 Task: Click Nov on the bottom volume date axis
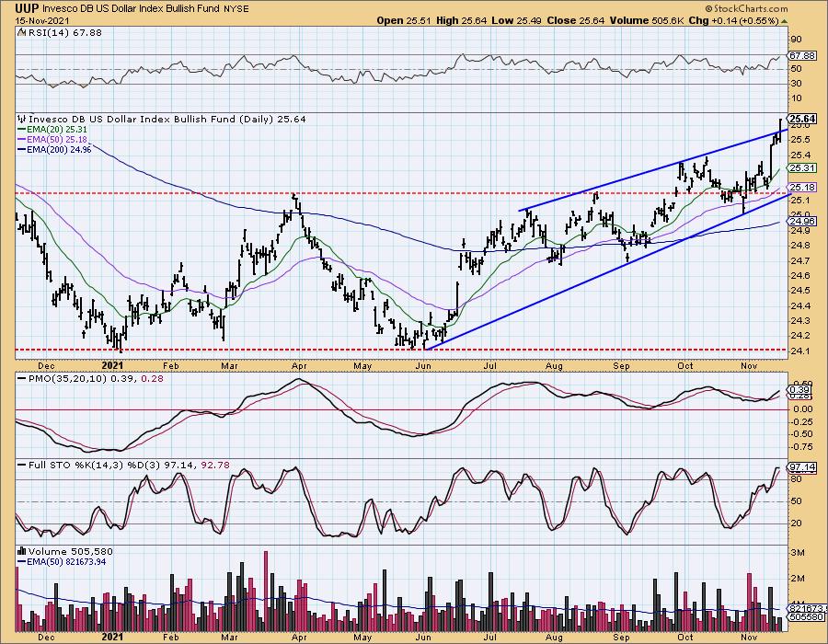tap(748, 636)
